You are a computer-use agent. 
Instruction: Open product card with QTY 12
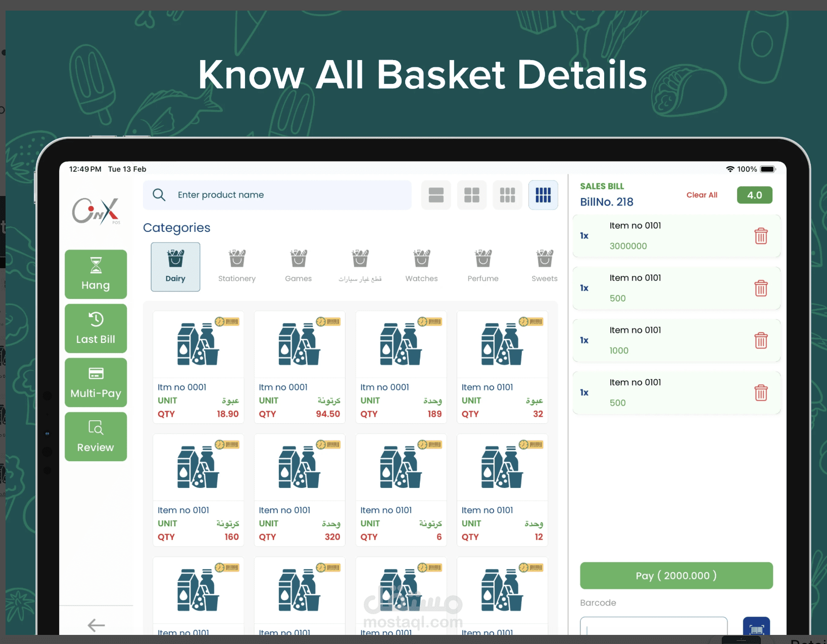(502, 490)
